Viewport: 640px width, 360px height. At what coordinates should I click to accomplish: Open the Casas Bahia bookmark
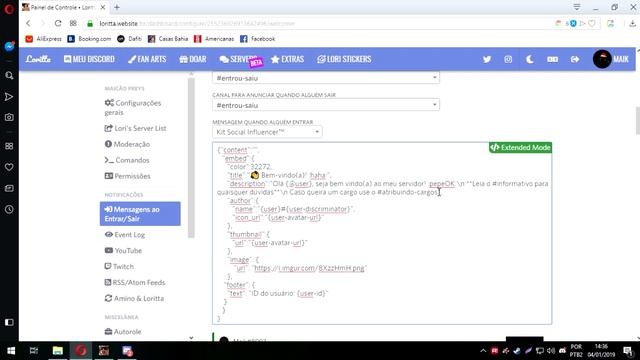pos(168,39)
